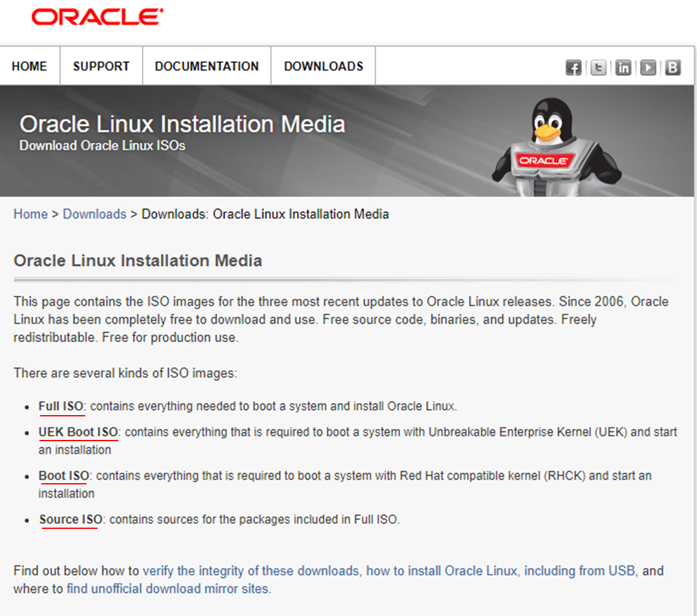
Task: Follow the Home breadcrumb link
Action: tap(31, 214)
